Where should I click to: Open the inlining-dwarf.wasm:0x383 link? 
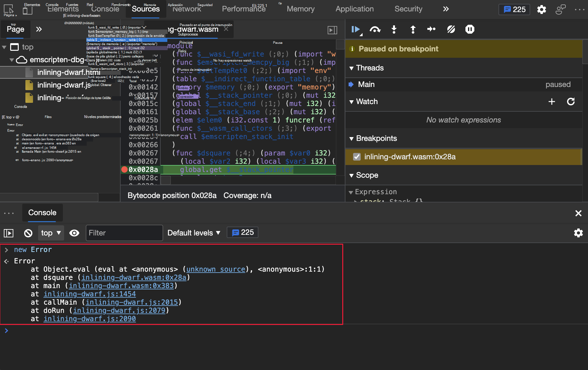[121, 286]
